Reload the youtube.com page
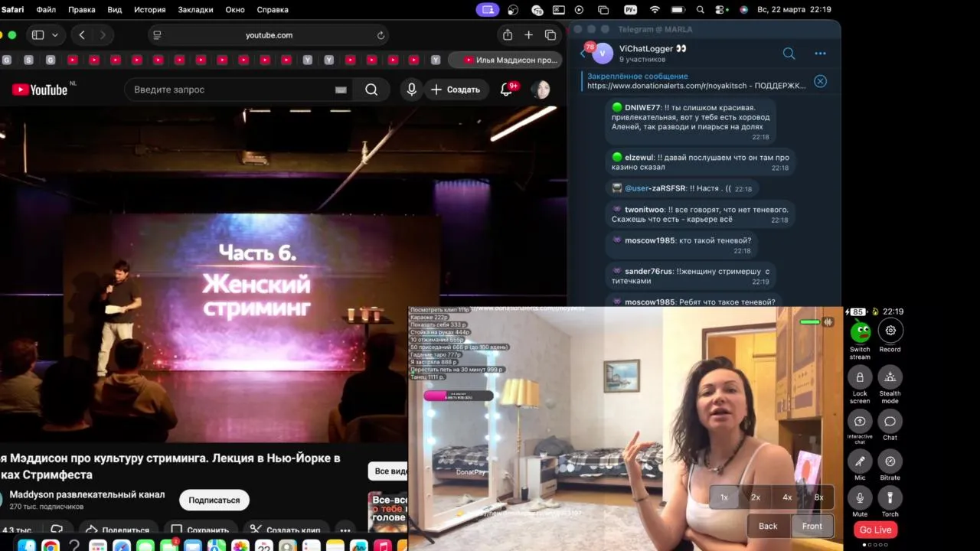Image resolution: width=980 pixels, height=551 pixels. point(381,35)
